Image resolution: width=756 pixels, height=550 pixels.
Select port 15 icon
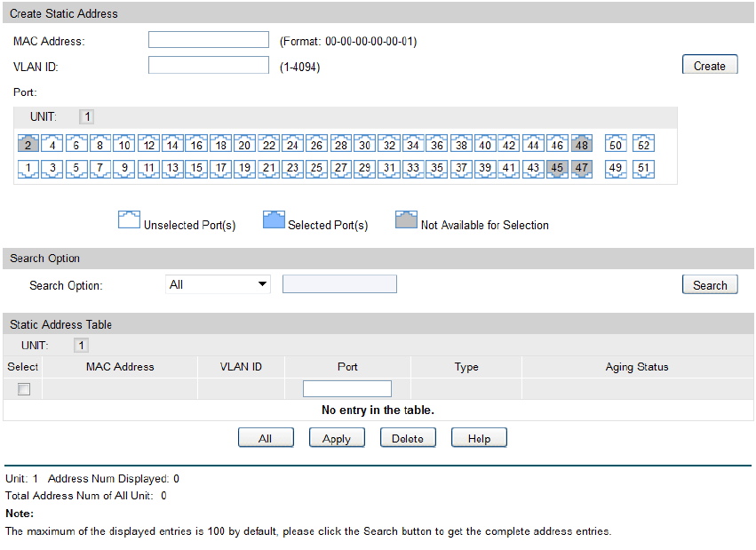(196, 169)
